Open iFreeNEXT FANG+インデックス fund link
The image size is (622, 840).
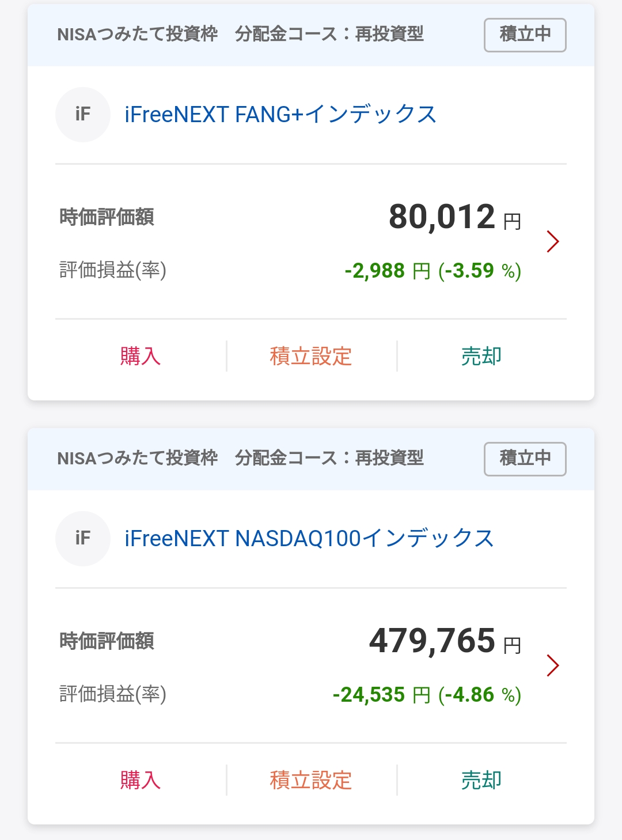280,114
